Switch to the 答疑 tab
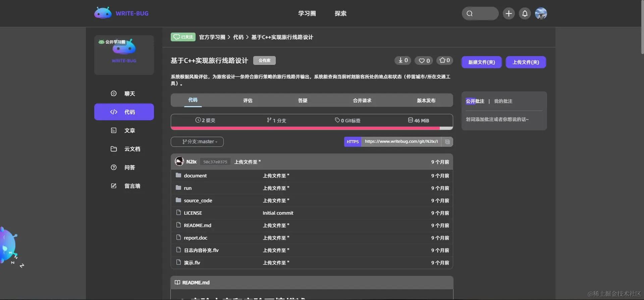Viewport: 644px width, 300px height. [x=303, y=100]
